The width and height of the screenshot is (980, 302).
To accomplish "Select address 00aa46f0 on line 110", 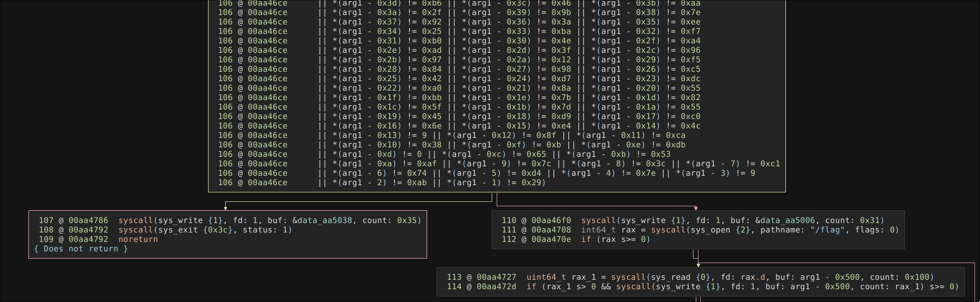I will pyautogui.click(x=551, y=220).
